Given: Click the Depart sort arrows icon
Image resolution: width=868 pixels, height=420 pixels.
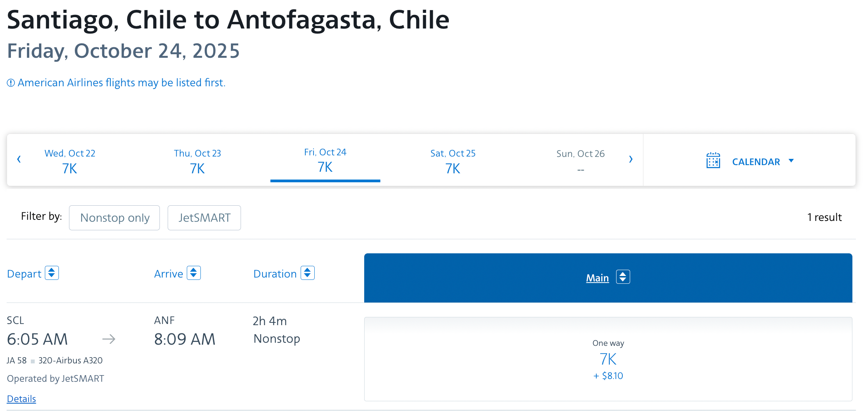Looking at the screenshot, I should [x=51, y=273].
